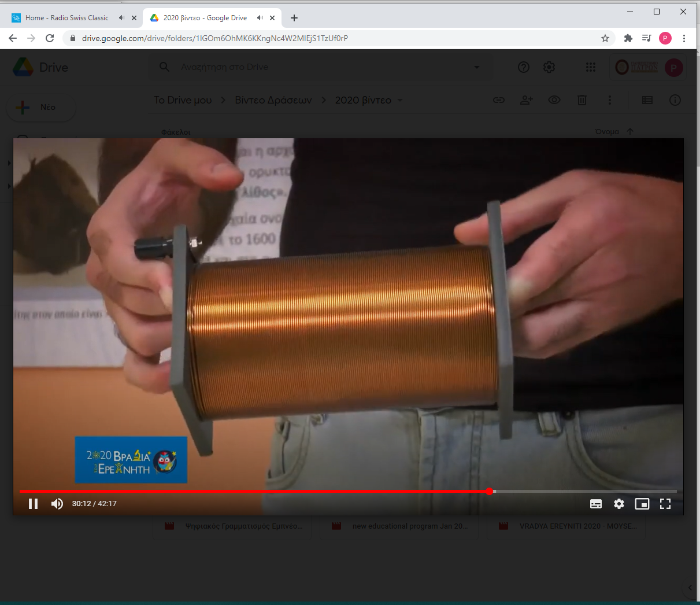
Task: Toggle subtitles in video player
Action: click(596, 504)
